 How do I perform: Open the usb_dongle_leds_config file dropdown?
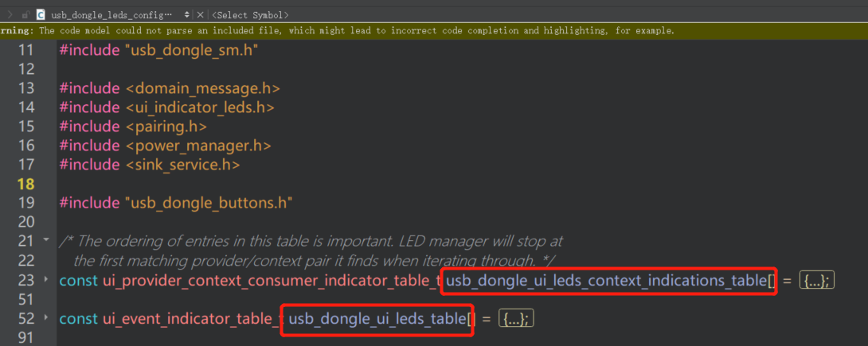point(186,14)
